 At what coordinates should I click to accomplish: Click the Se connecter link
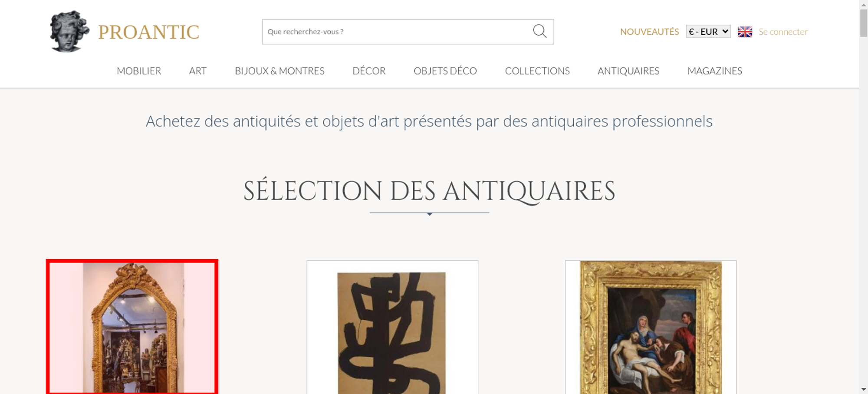pos(783,32)
